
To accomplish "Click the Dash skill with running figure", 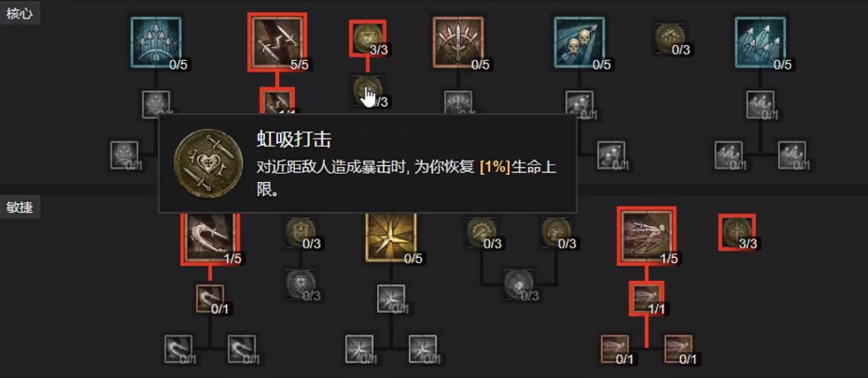I will coord(646,236).
